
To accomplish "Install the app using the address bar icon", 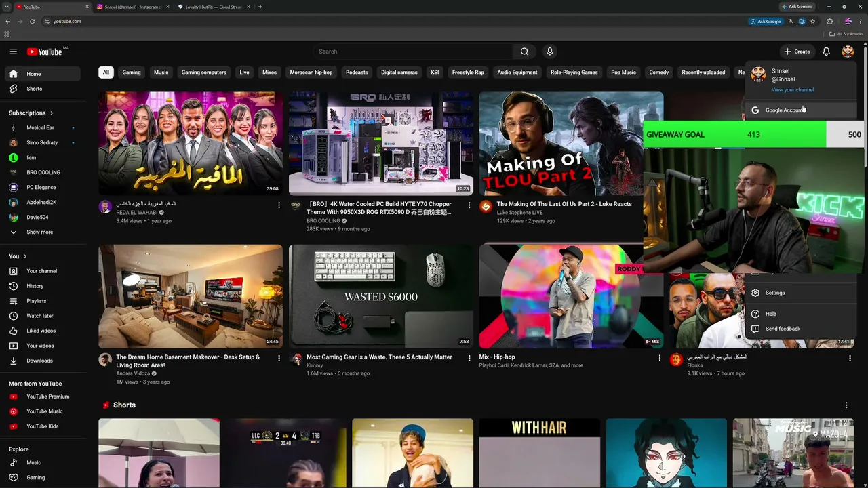I will coord(802,22).
